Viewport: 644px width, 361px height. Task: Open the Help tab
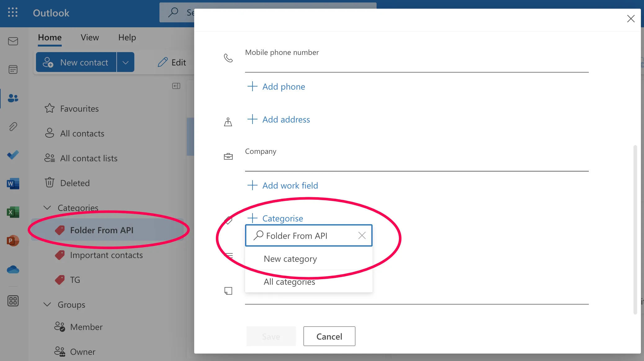click(127, 38)
